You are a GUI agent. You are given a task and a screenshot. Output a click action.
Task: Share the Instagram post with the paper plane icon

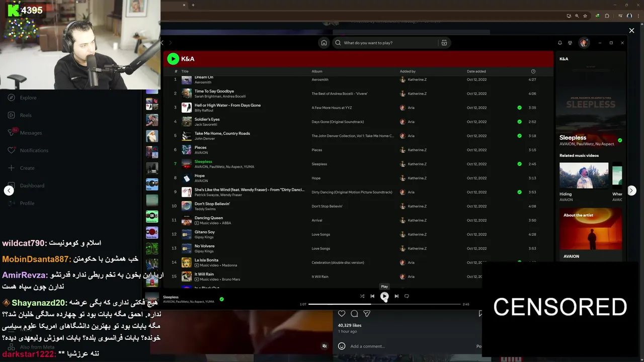[367, 314]
